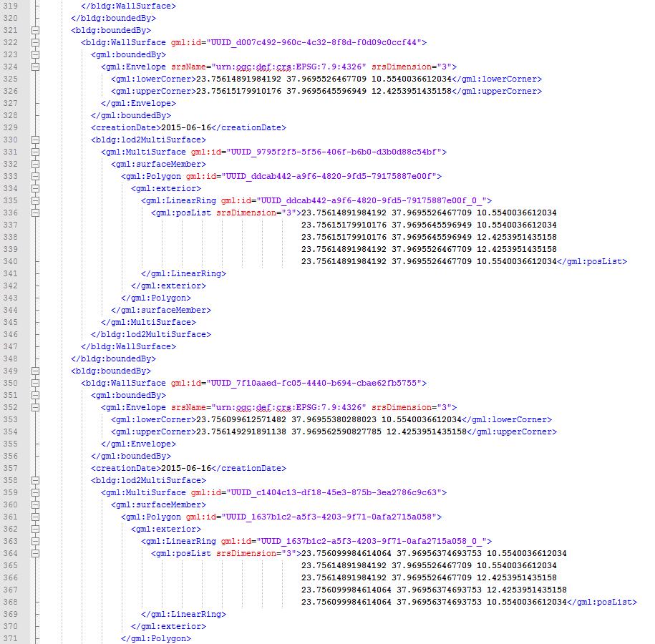The width and height of the screenshot is (655, 644).
Task: Click UUID_c1404c13-df18-45e3-875b-3ea2786c9c63 id value
Action: [334, 492]
